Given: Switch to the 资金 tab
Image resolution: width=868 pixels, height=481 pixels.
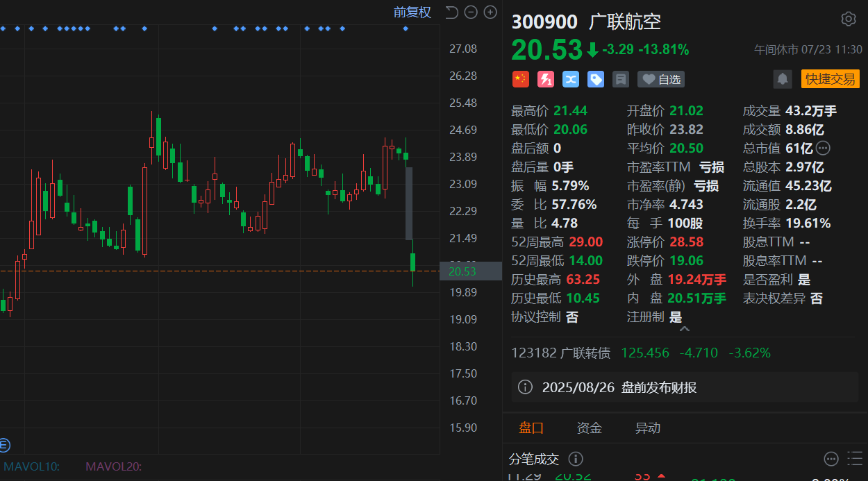Looking at the screenshot, I should coord(590,428).
